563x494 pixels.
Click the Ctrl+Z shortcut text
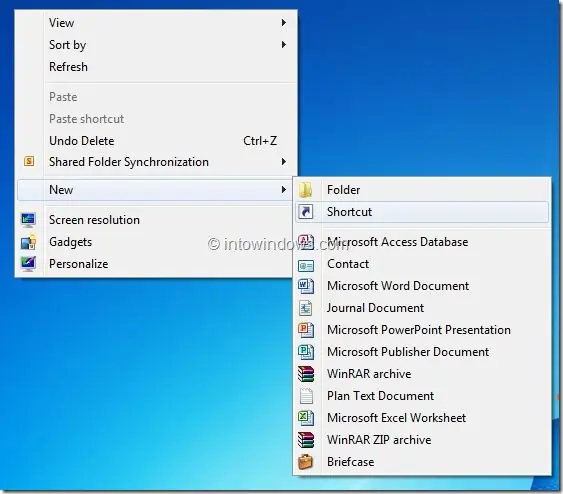pos(260,141)
